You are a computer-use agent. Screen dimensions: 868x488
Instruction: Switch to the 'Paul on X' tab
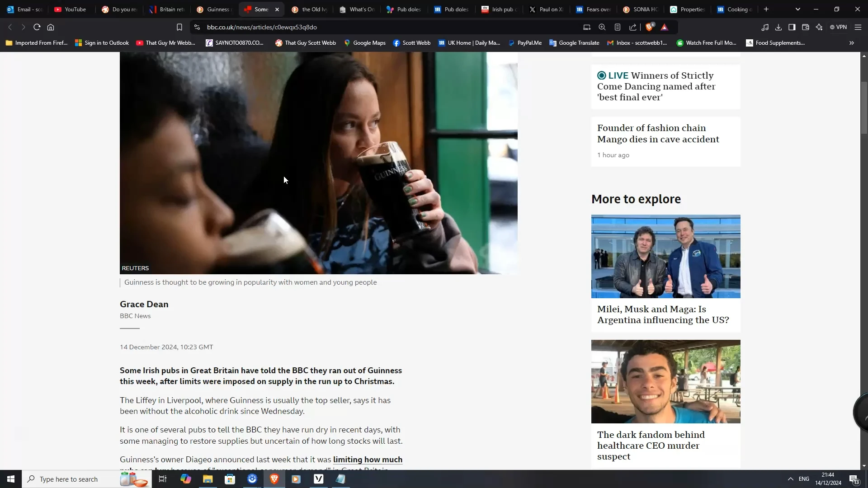tap(547, 9)
